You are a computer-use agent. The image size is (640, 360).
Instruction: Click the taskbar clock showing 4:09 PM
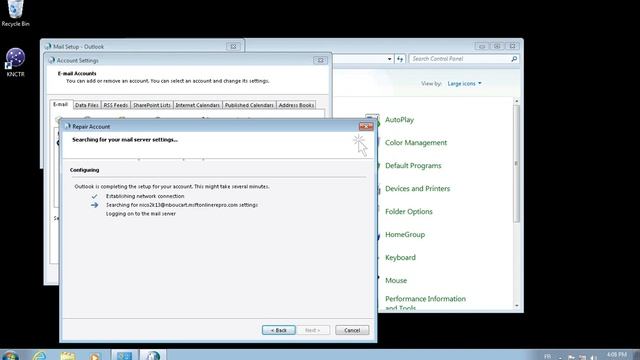[x=616, y=355]
